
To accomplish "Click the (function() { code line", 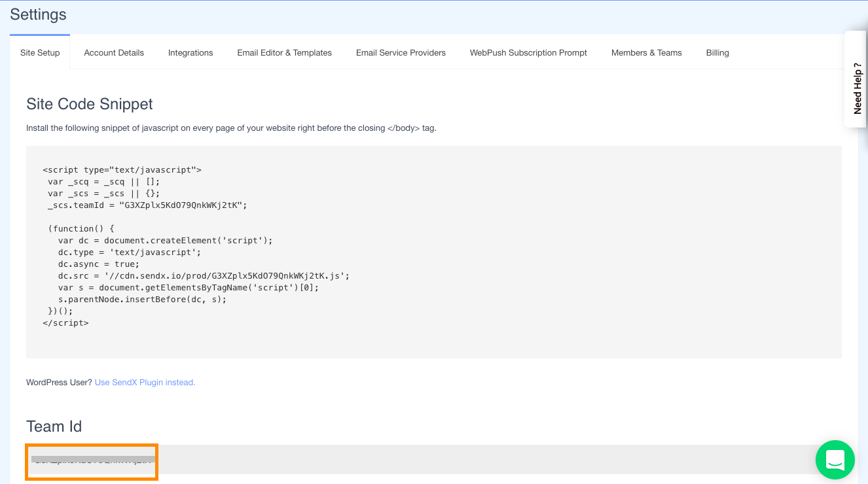I will point(81,229).
